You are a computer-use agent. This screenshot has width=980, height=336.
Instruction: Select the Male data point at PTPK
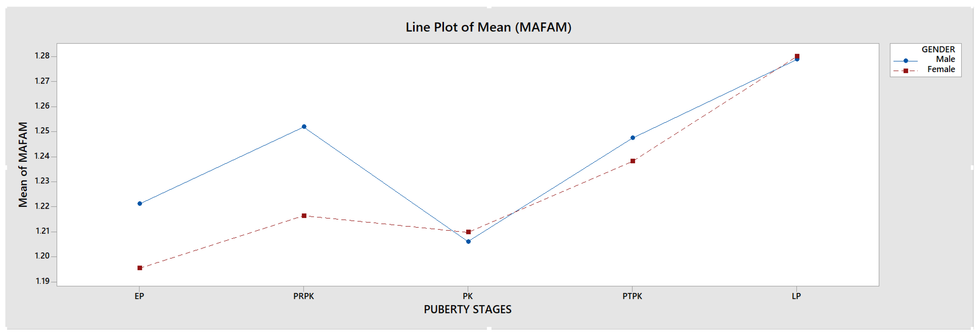[633, 138]
